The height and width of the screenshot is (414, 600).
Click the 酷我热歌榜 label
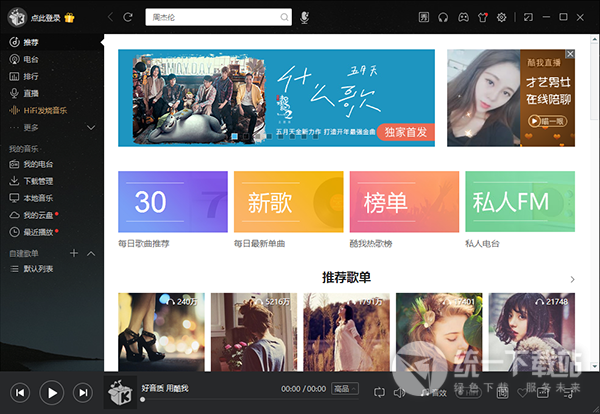pyautogui.click(x=371, y=244)
